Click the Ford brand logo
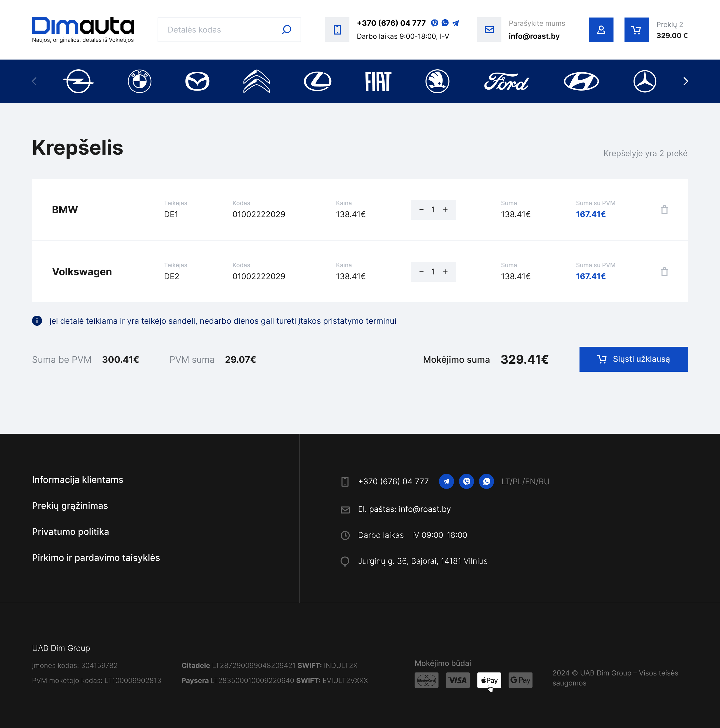Image resolution: width=720 pixels, height=728 pixels. pos(506,81)
